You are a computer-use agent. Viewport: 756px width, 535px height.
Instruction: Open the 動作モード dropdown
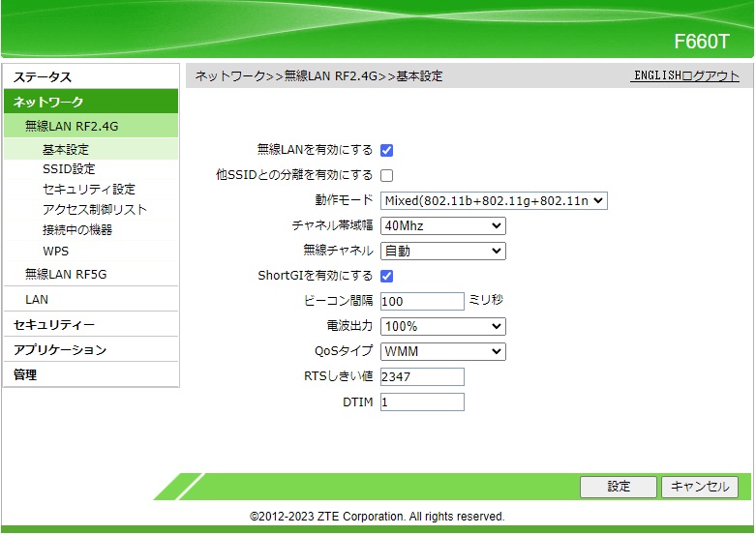(494, 200)
